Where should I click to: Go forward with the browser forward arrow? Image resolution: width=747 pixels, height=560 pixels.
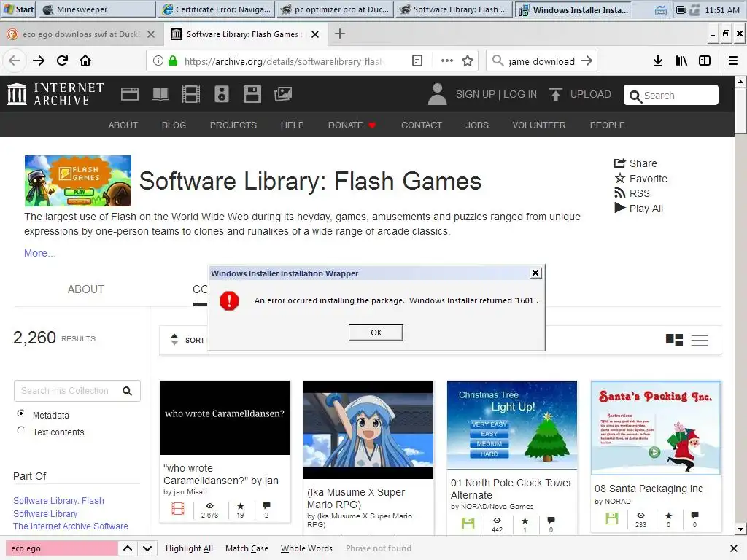click(x=39, y=61)
